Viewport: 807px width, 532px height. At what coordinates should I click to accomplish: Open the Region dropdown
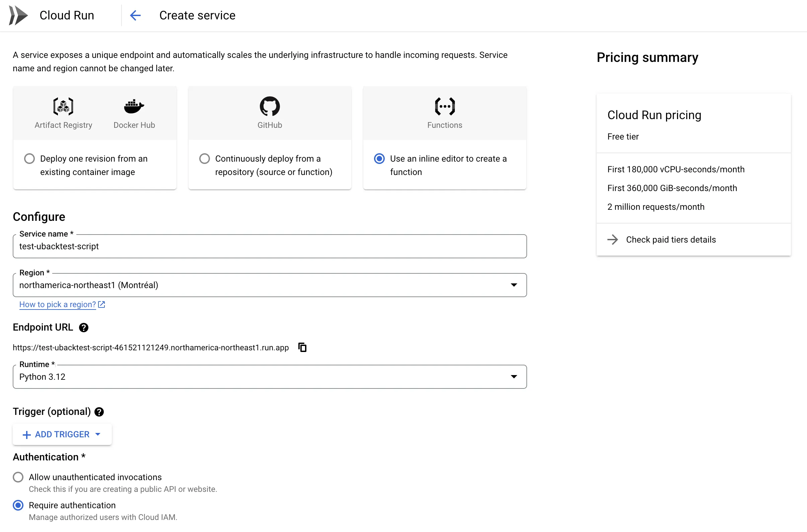coord(514,285)
